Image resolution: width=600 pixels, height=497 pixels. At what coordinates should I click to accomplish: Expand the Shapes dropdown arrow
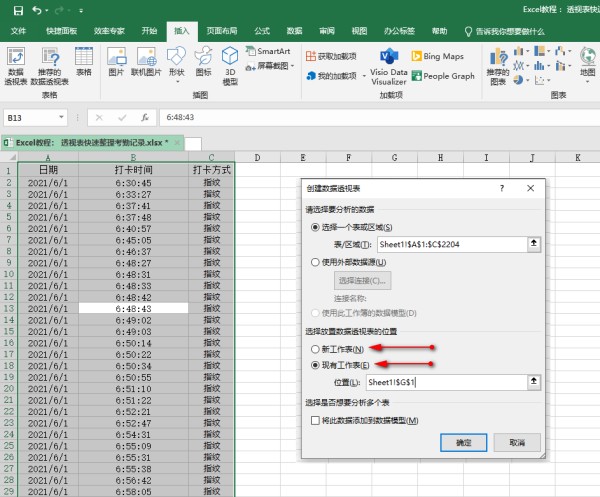pyautogui.click(x=177, y=81)
